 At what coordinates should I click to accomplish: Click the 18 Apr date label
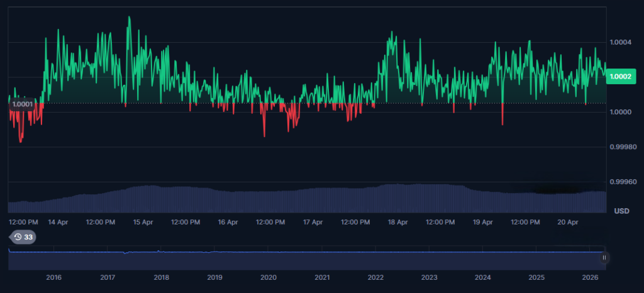[x=397, y=222]
